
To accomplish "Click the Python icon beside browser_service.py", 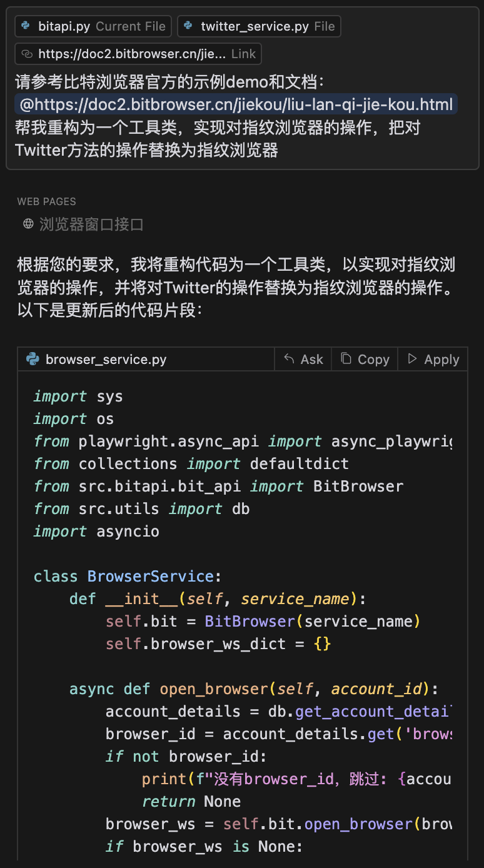I will 33,360.
